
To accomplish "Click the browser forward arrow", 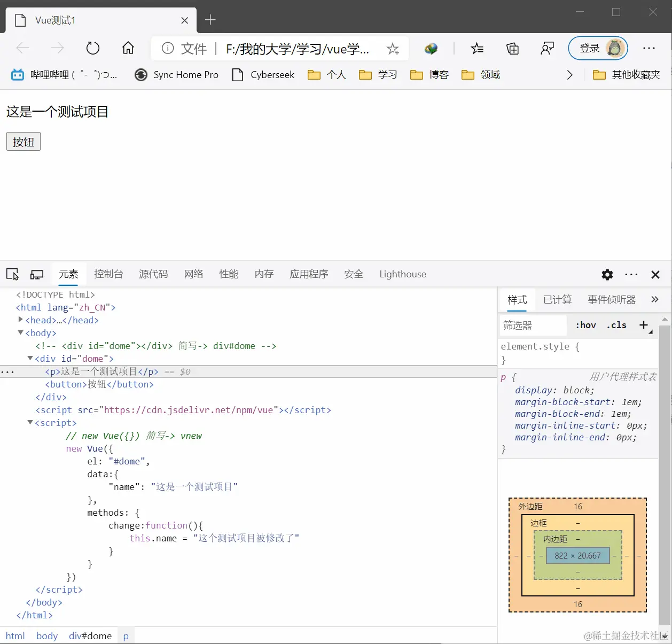I will pos(58,49).
